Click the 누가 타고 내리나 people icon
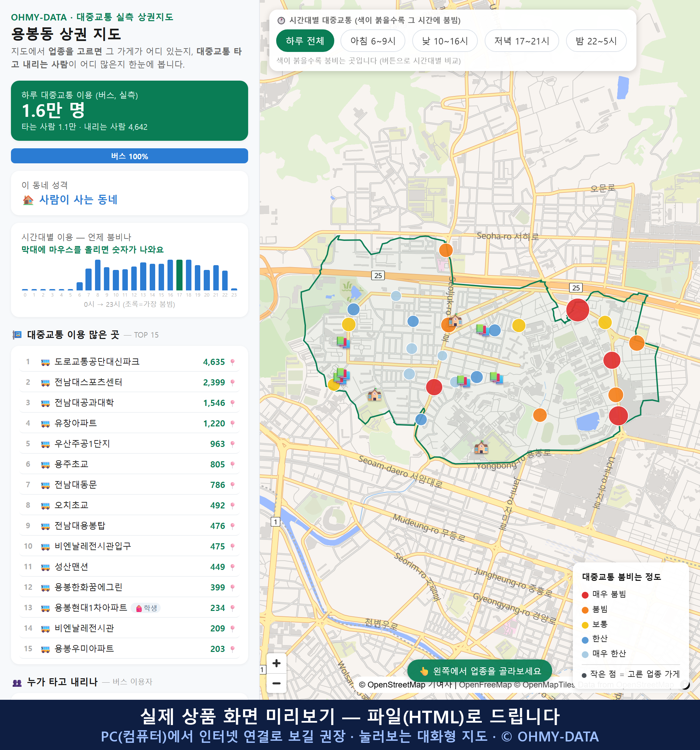Screen dimensions: 700x750 [x=17, y=682]
